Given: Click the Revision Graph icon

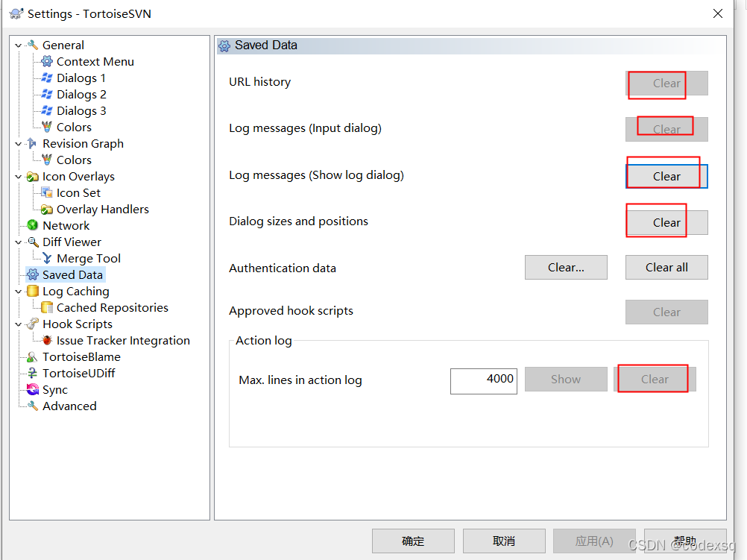Looking at the screenshot, I should click(x=32, y=143).
